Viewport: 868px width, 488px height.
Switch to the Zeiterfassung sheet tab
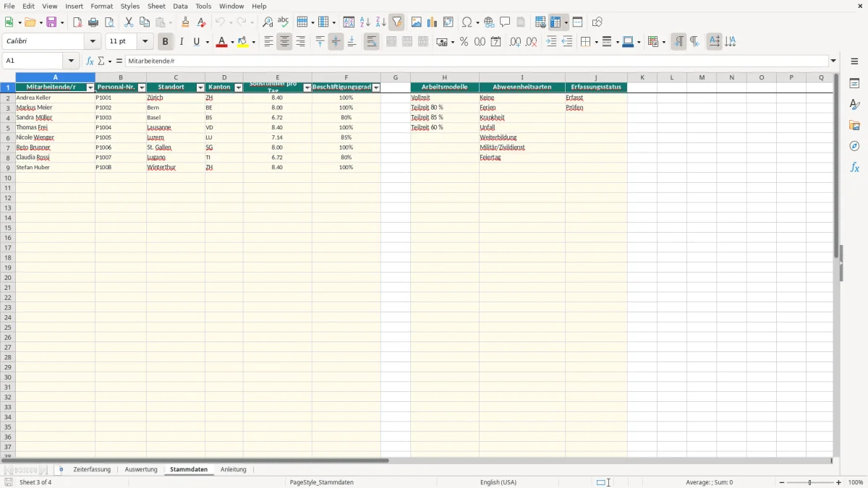(92, 470)
